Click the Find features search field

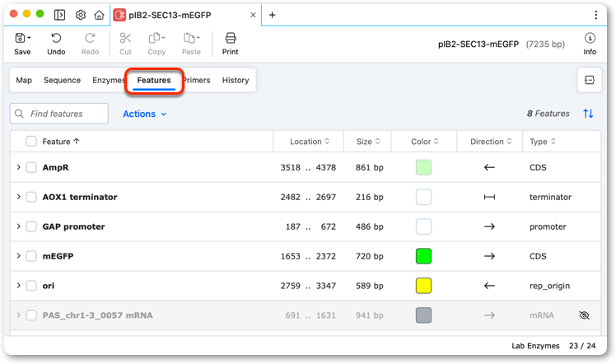pyautogui.click(x=59, y=114)
